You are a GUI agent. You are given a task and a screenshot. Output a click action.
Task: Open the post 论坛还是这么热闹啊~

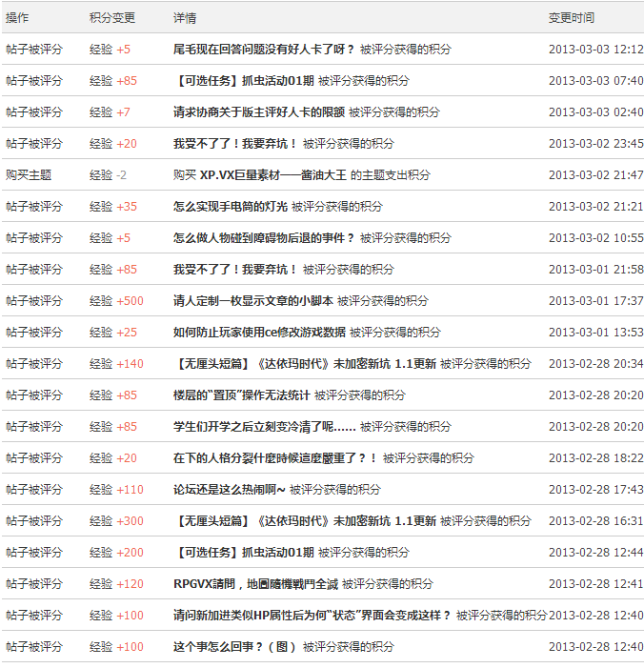(230, 490)
